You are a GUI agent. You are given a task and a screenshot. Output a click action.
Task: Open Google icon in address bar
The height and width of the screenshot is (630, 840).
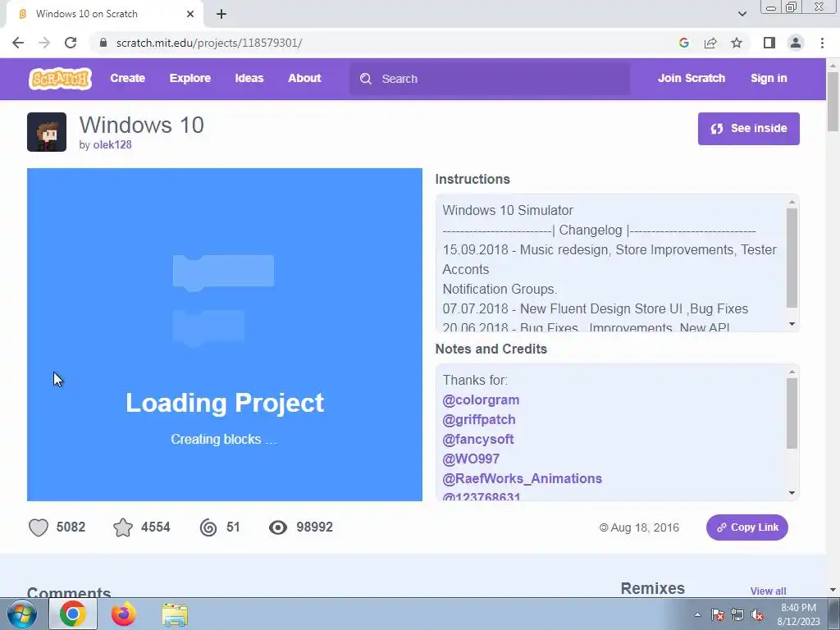(683, 43)
